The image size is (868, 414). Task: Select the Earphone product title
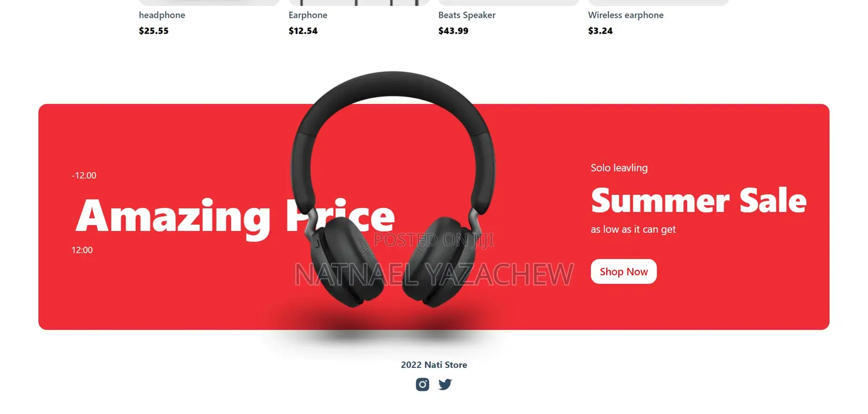tap(308, 15)
